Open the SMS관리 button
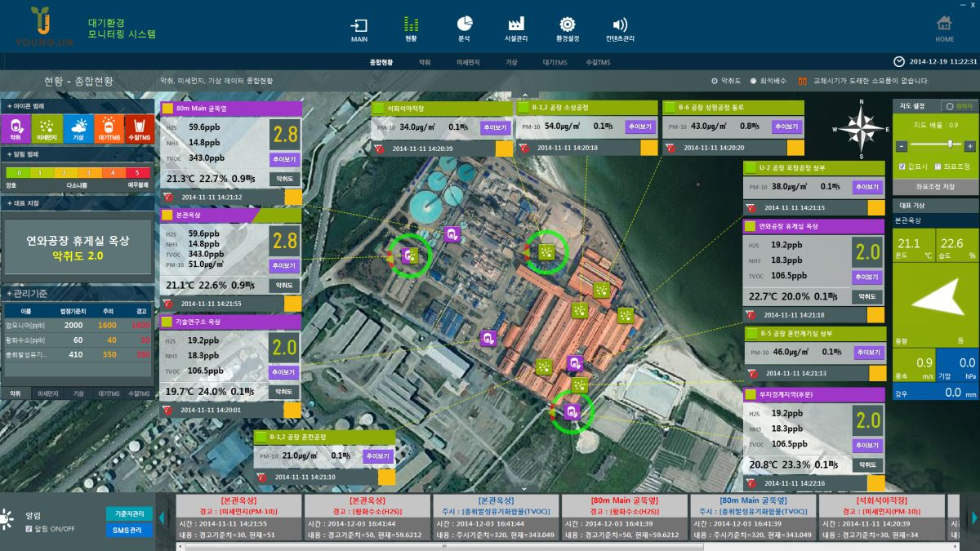 point(129,531)
